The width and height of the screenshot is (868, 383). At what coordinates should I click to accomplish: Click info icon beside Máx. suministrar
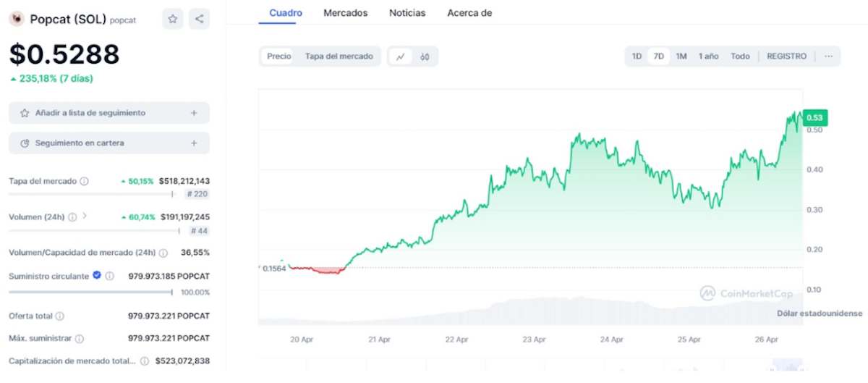click(80, 338)
